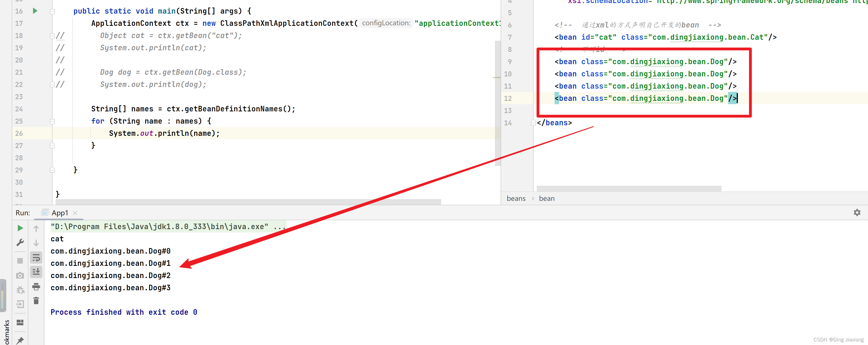Open Run panel settings gear

[857, 213]
